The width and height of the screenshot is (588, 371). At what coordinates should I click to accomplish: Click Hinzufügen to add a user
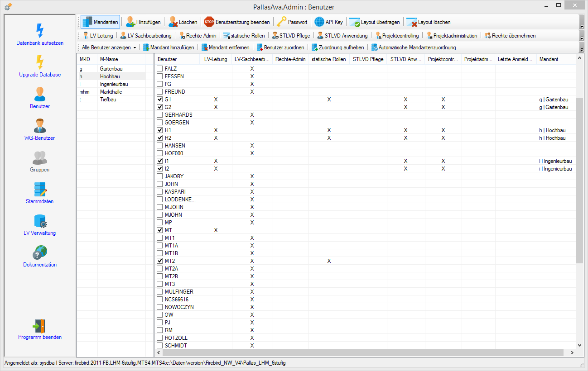(143, 22)
